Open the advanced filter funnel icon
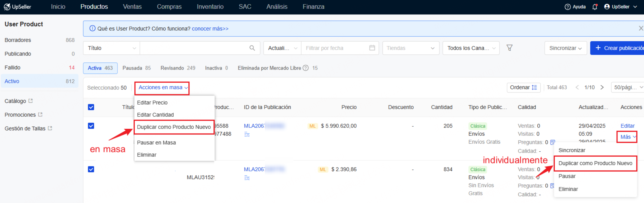The width and height of the screenshot is (644, 203). click(510, 48)
